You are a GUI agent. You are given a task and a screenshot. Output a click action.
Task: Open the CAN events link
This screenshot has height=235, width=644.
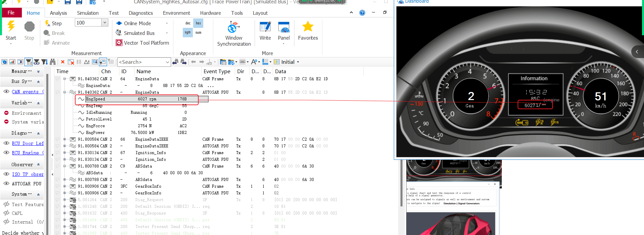coord(28,92)
